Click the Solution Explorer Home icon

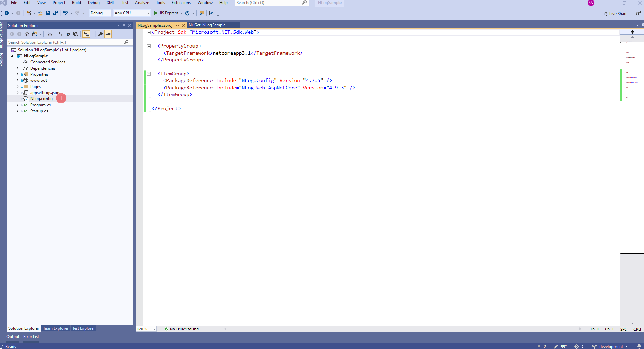click(27, 34)
